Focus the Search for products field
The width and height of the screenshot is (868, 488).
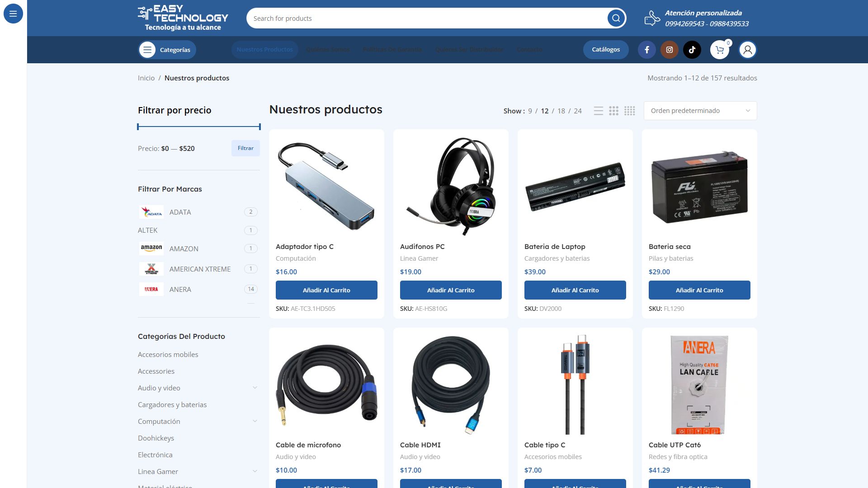point(427,18)
